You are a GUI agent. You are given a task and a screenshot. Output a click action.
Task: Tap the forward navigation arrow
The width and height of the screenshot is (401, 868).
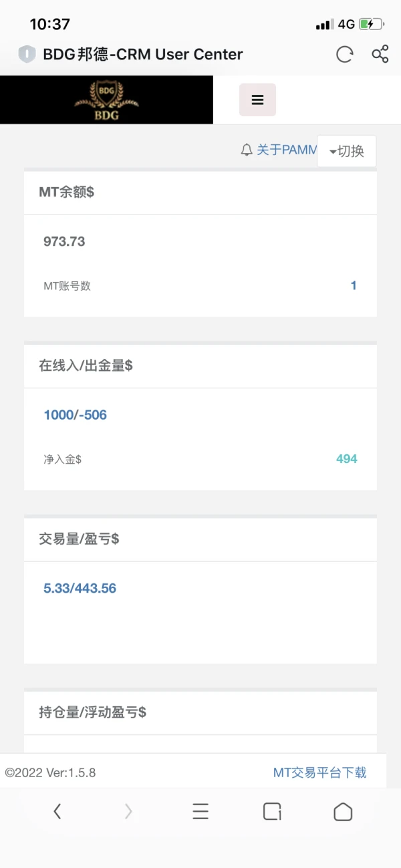(128, 811)
